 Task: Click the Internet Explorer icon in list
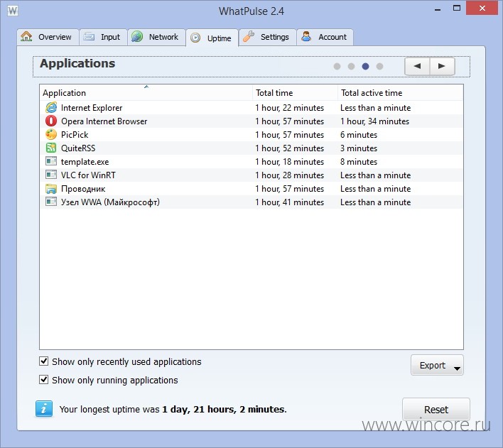[x=51, y=107]
